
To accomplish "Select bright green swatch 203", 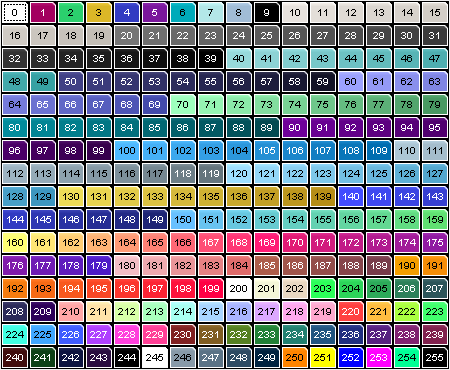I will point(322,288).
